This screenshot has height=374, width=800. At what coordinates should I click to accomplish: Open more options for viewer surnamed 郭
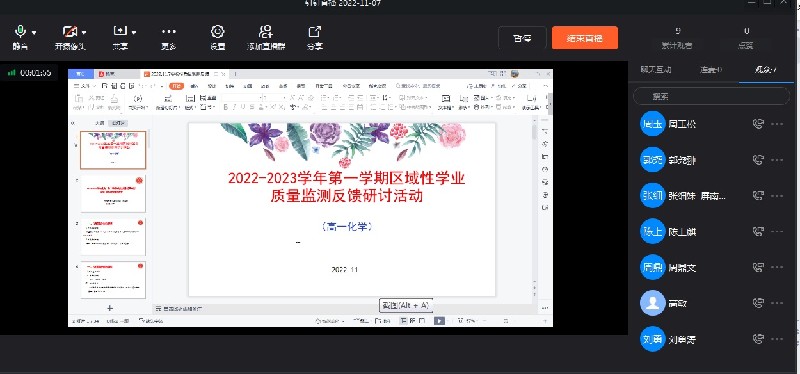[777, 160]
